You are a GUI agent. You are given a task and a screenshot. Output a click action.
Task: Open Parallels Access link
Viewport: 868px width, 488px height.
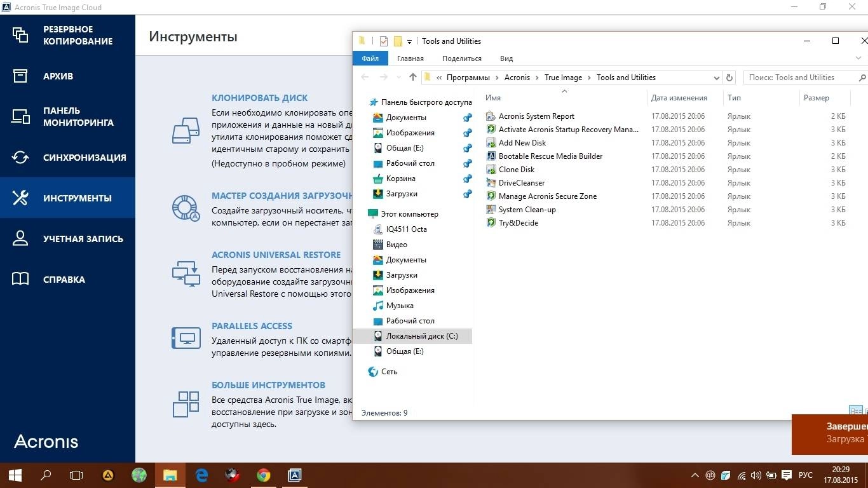pos(252,326)
